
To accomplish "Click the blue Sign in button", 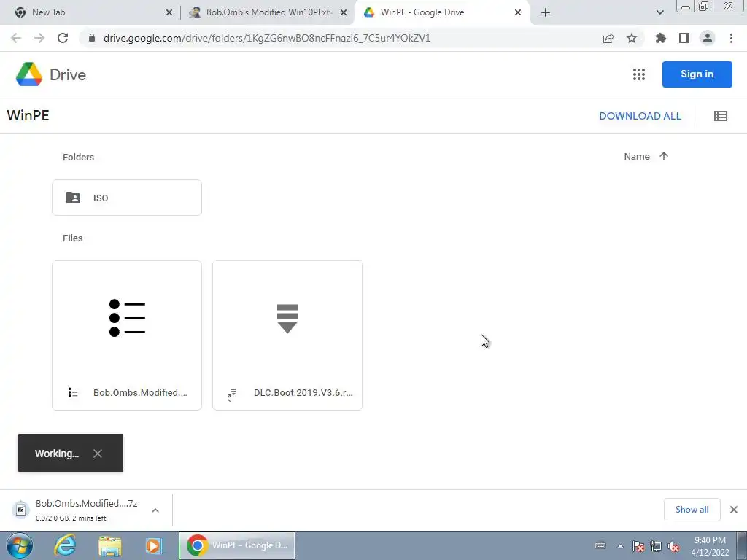I will point(697,74).
